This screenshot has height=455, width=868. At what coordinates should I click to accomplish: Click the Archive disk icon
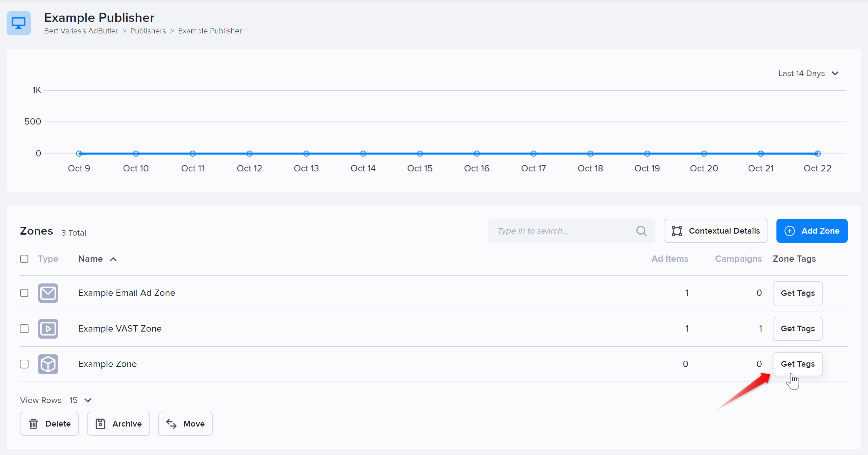100,424
